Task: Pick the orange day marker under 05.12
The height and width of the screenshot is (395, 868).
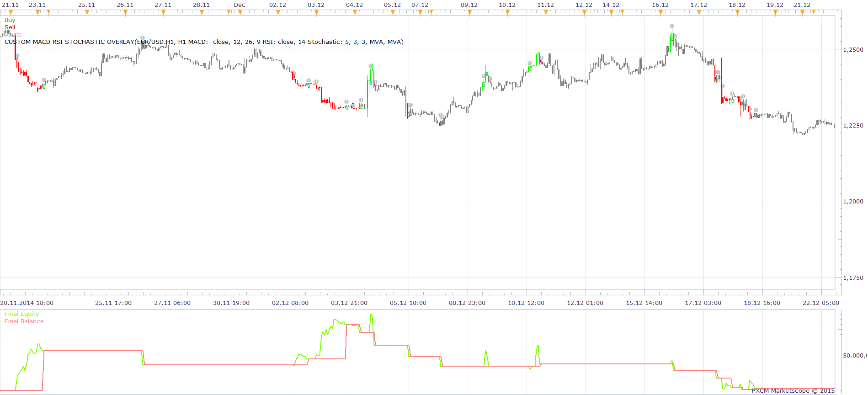Action: 393,12
